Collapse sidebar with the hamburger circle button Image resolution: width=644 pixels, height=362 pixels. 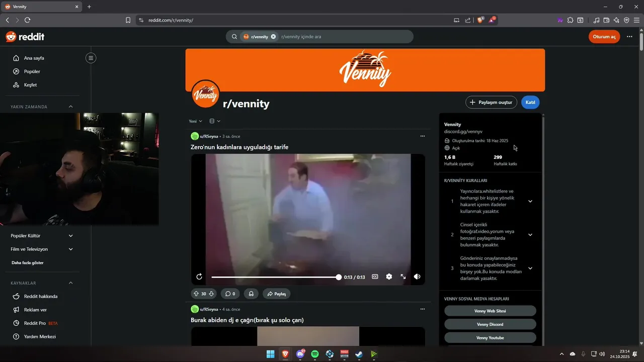click(91, 58)
